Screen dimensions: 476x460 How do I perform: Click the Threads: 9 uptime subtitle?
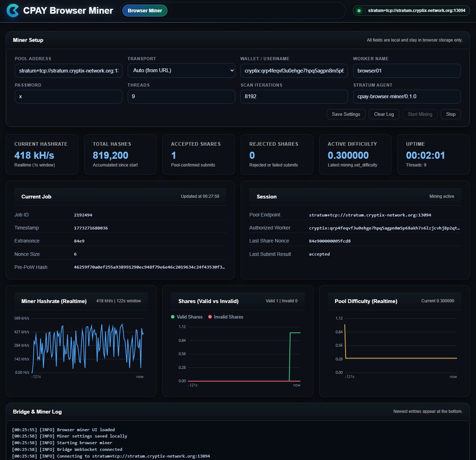(416, 165)
